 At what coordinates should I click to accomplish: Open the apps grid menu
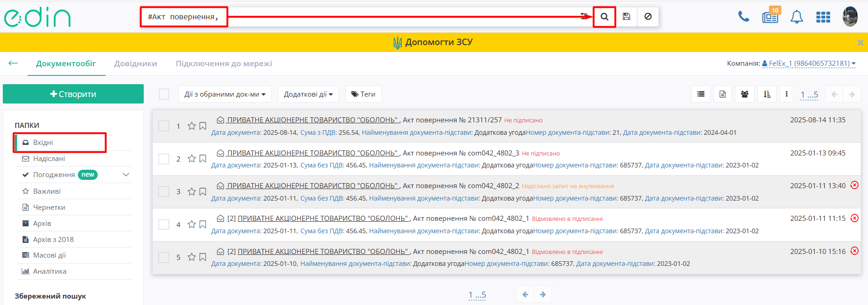pos(823,17)
